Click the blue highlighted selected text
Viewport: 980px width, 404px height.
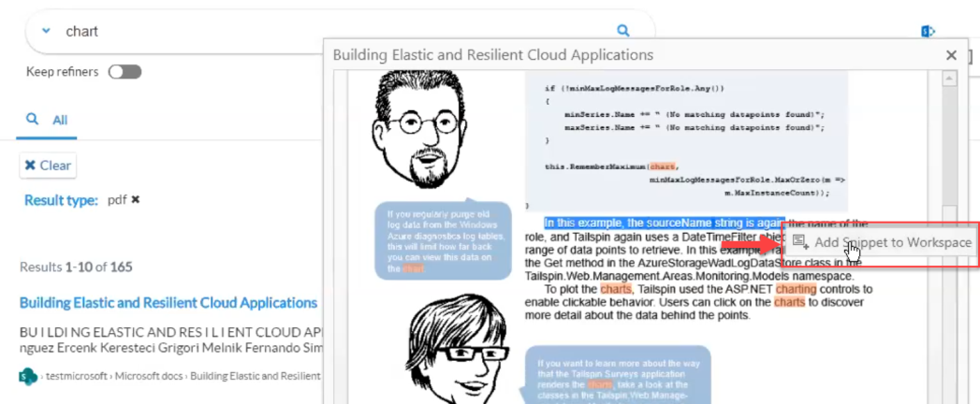pyautogui.click(x=663, y=223)
